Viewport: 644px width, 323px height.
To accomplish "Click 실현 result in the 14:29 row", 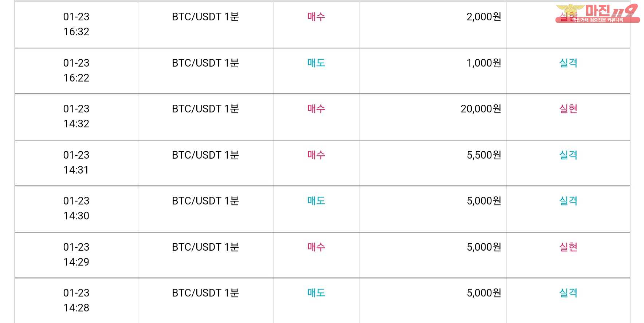I will (x=568, y=247).
